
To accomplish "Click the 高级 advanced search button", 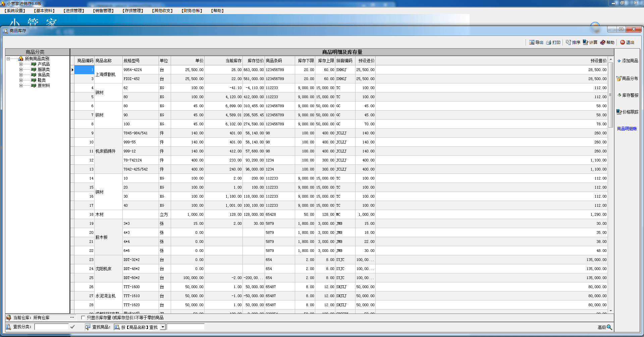I will 605,327.
